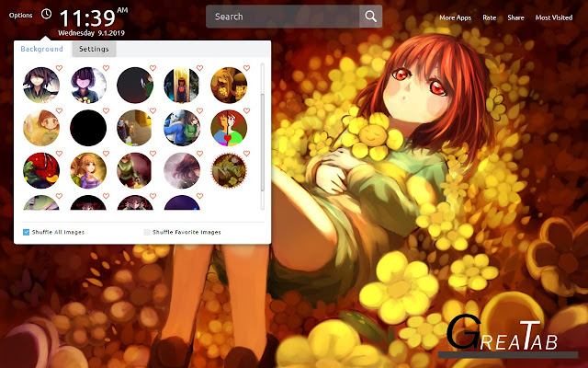
Task: Enable the Shuffle All Images checkbox
Action: [27, 232]
